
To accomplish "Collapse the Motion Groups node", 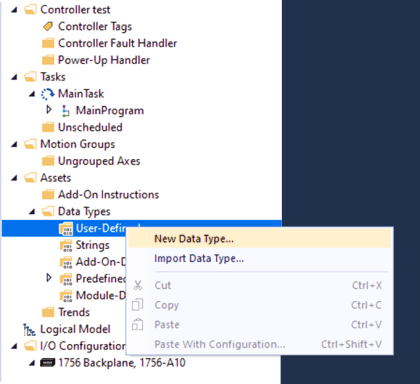I will tap(14, 145).
